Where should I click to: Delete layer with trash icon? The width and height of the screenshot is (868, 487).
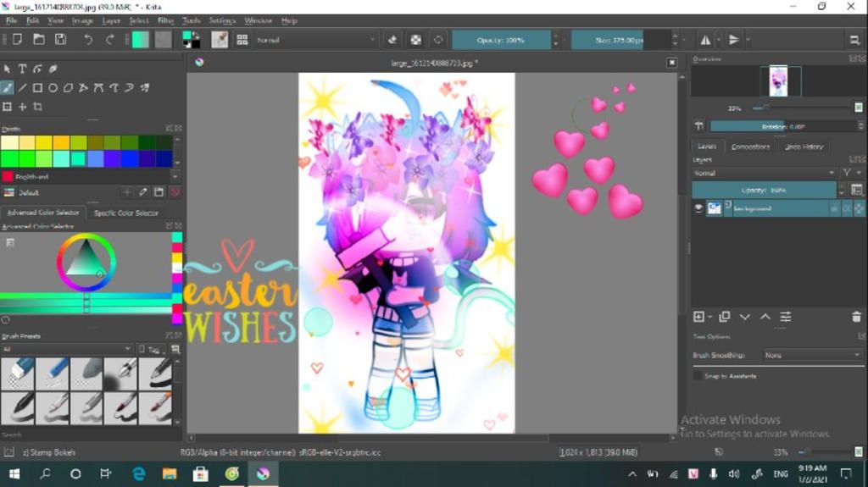coord(856,317)
